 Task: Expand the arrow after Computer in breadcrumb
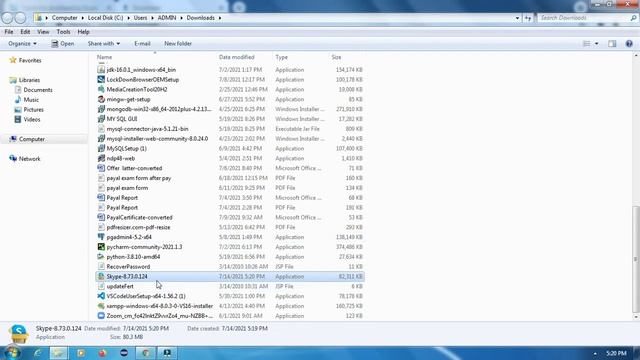click(82, 18)
